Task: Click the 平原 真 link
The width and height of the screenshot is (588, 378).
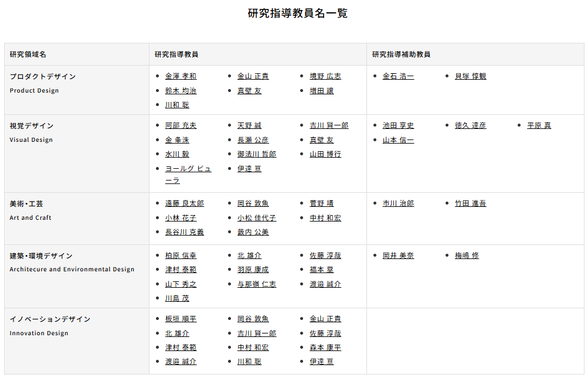Action: point(539,125)
